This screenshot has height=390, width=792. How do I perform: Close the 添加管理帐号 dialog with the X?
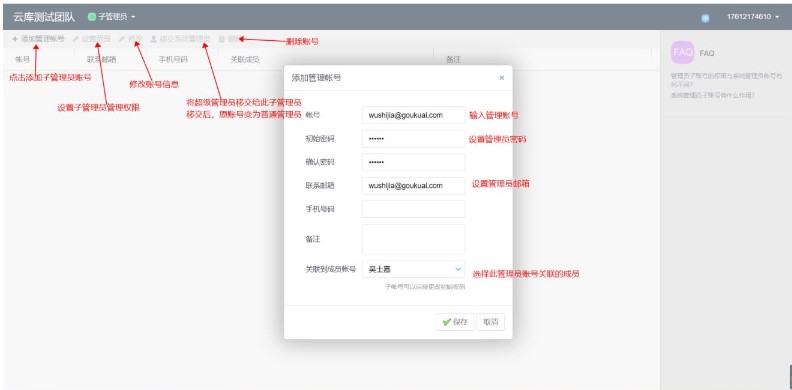click(x=502, y=78)
